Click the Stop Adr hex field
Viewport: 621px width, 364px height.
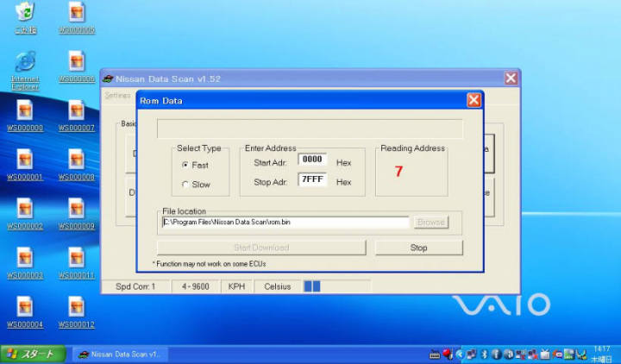point(312,179)
